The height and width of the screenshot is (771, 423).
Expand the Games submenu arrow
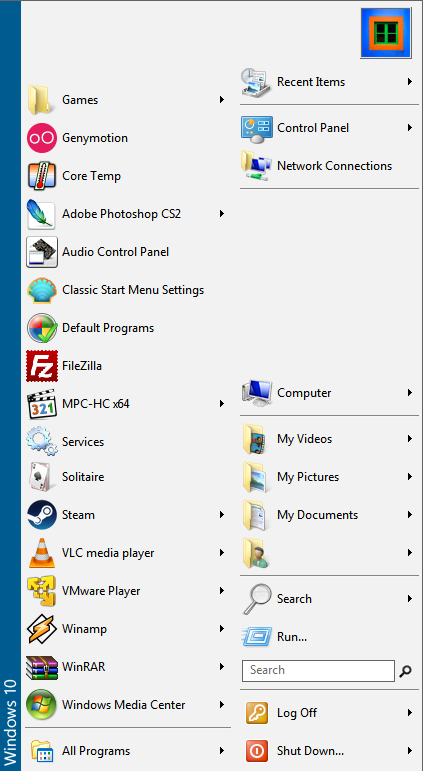222,100
